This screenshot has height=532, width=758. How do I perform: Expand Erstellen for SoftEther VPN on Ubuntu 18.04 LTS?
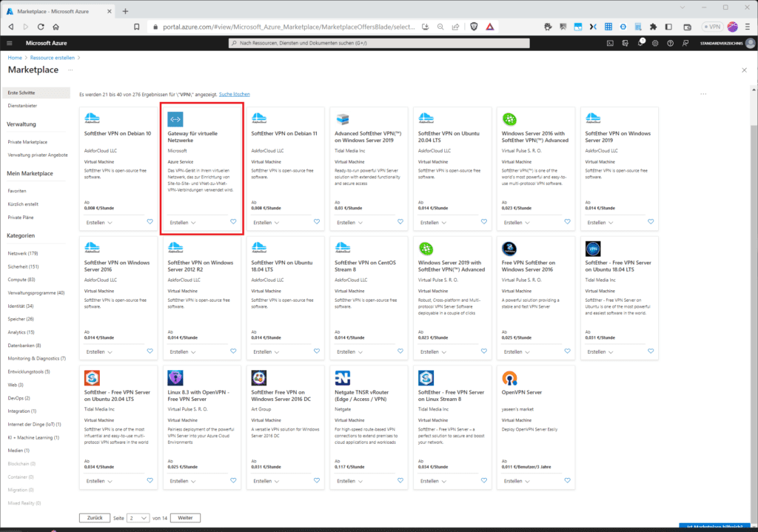[266, 352]
